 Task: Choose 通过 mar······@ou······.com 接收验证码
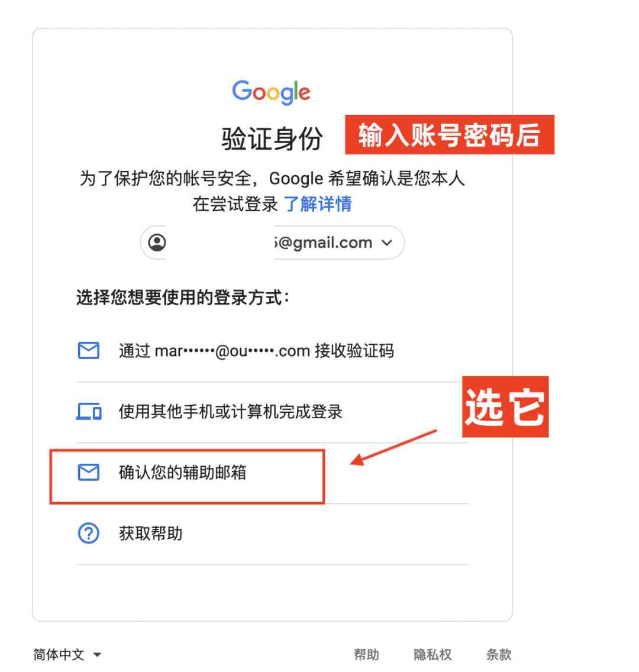272,351
